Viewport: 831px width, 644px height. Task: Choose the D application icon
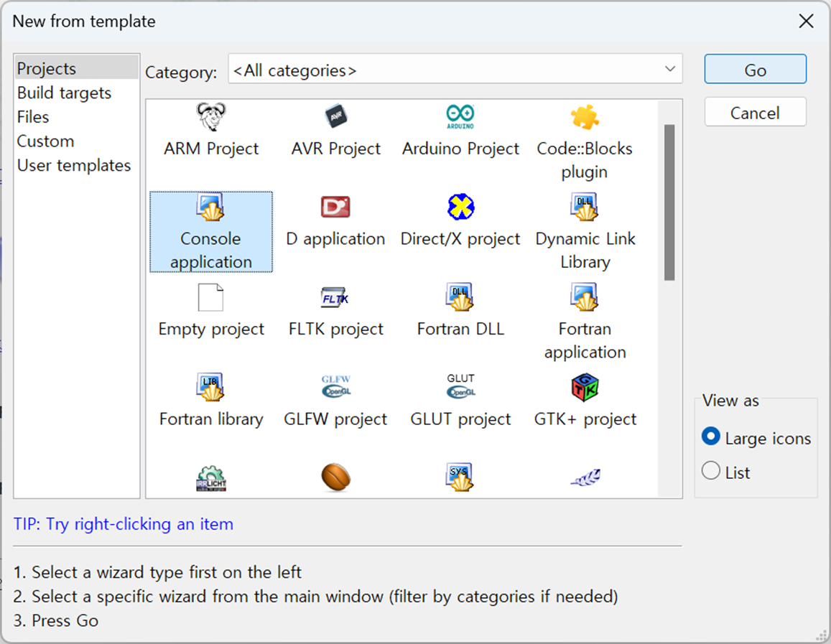tap(335, 207)
